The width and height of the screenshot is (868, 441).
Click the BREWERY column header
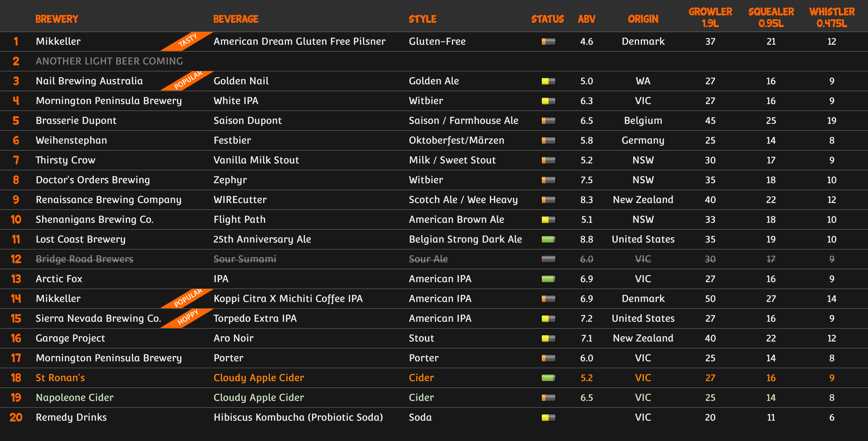click(57, 19)
